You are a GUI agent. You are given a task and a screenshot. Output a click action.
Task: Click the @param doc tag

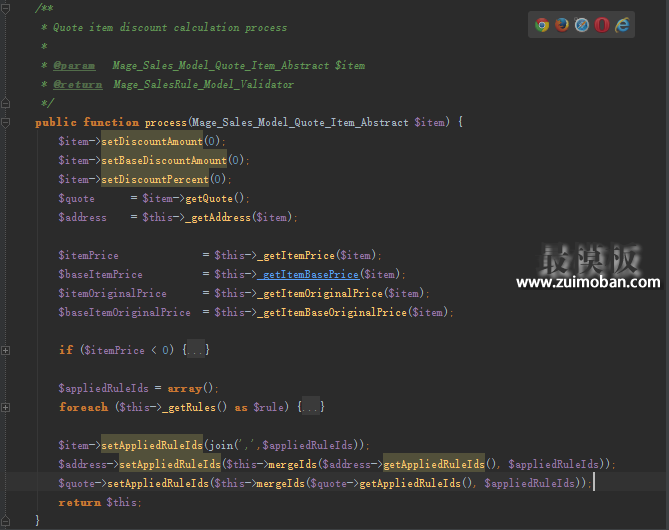74,66
